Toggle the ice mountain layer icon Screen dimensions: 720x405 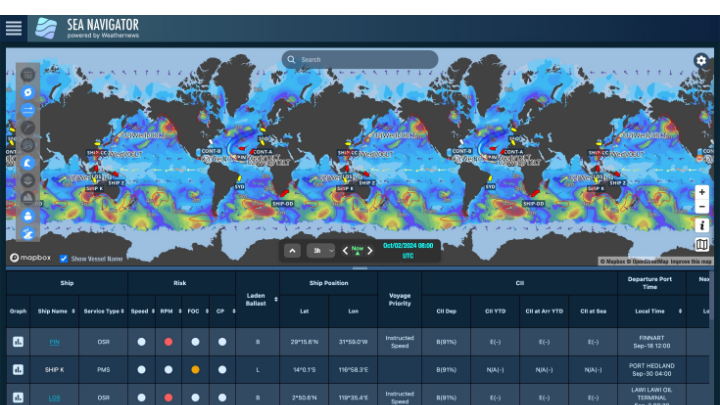[x=28, y=198]
